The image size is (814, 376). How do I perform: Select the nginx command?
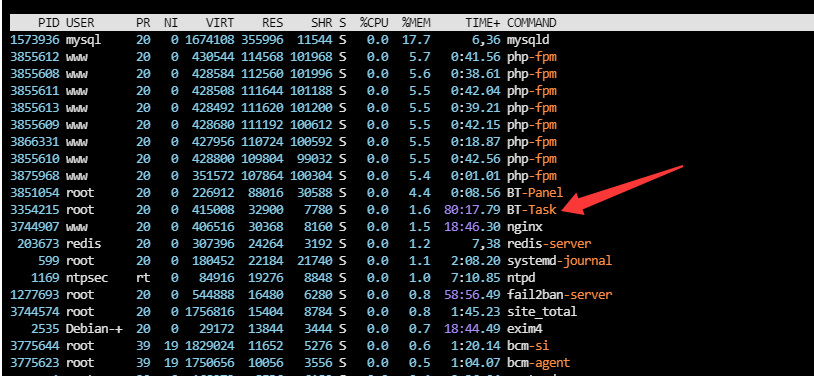pos(524,227)
